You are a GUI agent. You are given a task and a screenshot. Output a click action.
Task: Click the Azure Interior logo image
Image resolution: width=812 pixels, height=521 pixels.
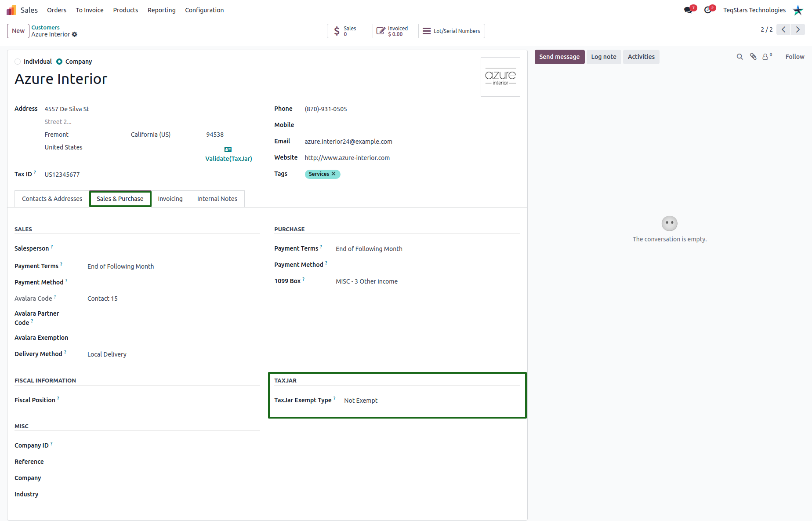tap(500, 77)
